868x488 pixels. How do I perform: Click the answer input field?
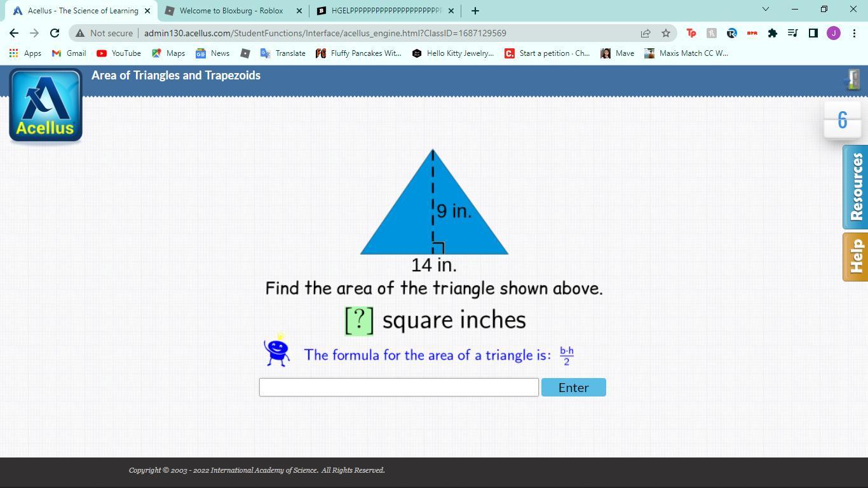point(398,388)
